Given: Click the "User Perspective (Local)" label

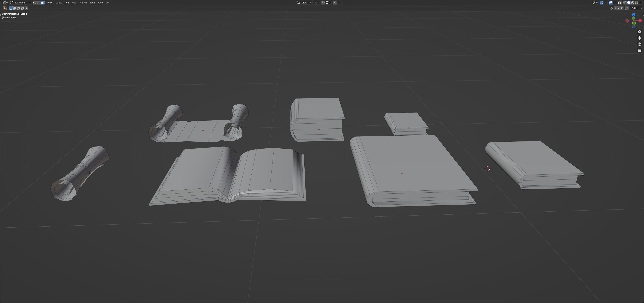Looking at the screenshot, I should (x=14, y=14).
